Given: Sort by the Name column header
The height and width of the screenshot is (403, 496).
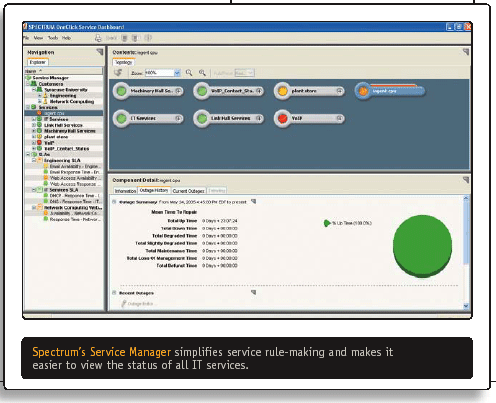Looking at the screenshot, I should click(63, 71).
